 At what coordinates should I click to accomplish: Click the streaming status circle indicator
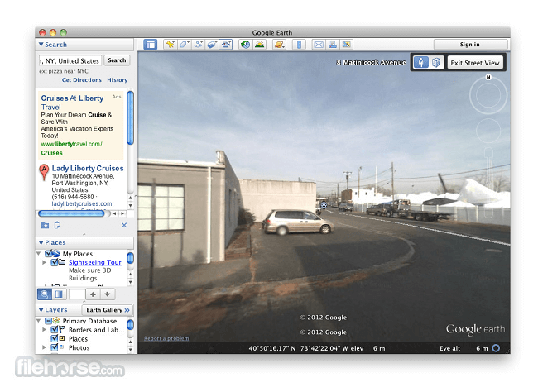(x=496, y=348)
